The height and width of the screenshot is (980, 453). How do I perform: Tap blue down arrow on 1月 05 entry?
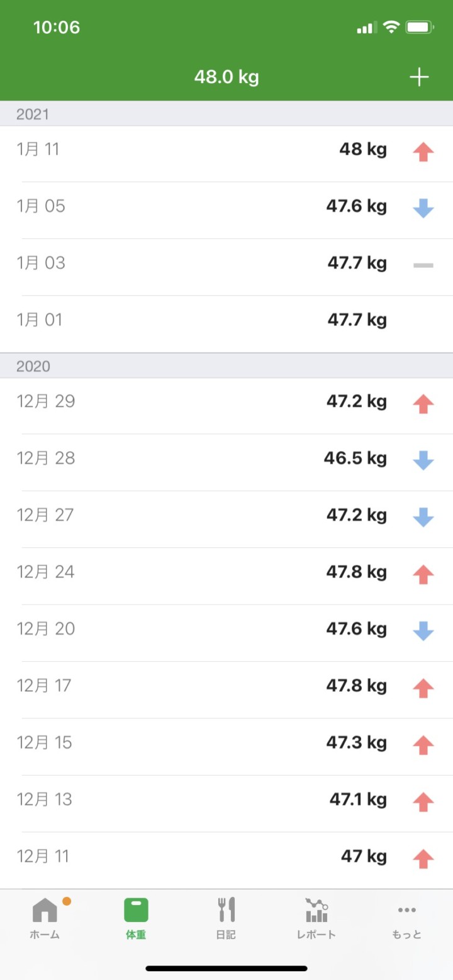[423, 208]
